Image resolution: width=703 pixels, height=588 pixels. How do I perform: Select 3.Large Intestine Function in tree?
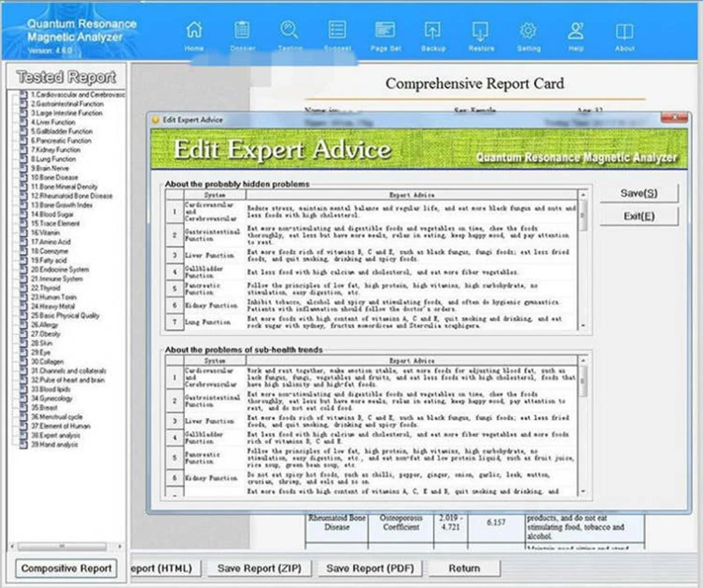click(67, 113)
